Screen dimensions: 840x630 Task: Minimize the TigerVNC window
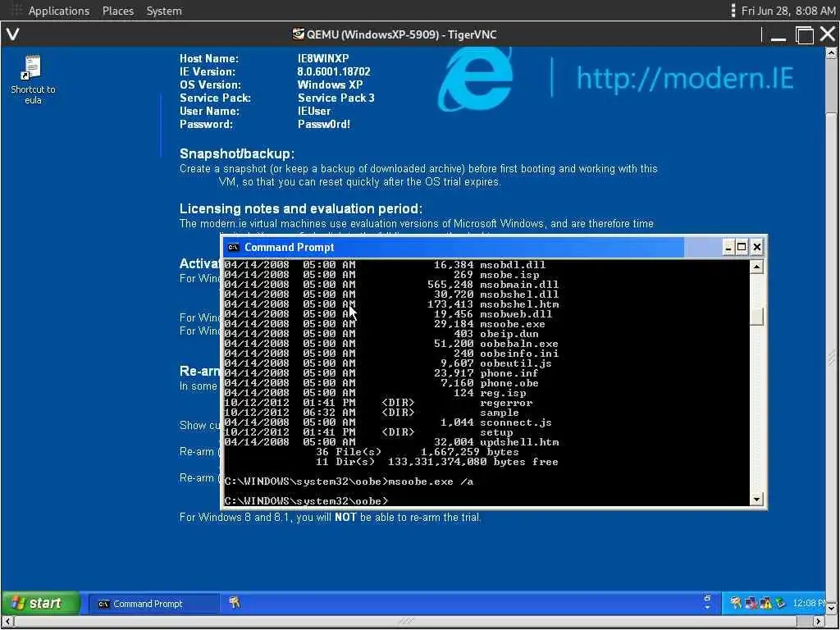coord(778,35)
